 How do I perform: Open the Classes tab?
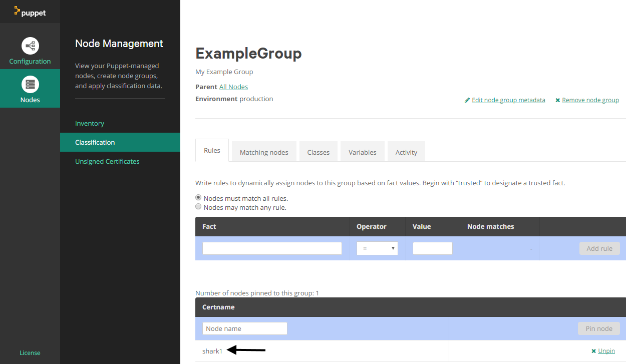(319, 152)
